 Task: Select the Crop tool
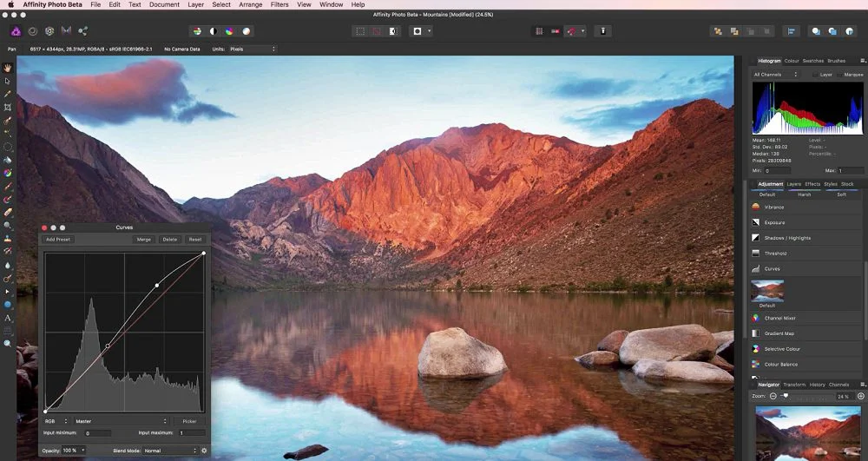[8, 108]
